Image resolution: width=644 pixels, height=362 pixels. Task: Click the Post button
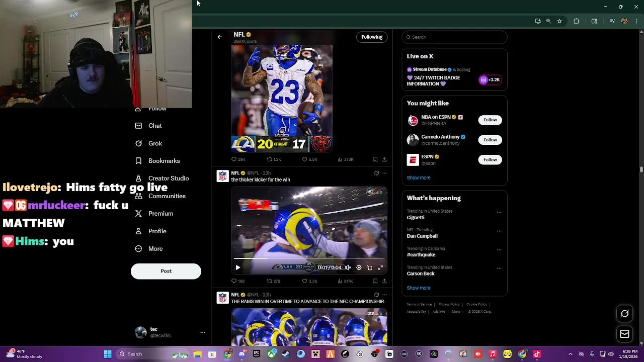[166, 271]
